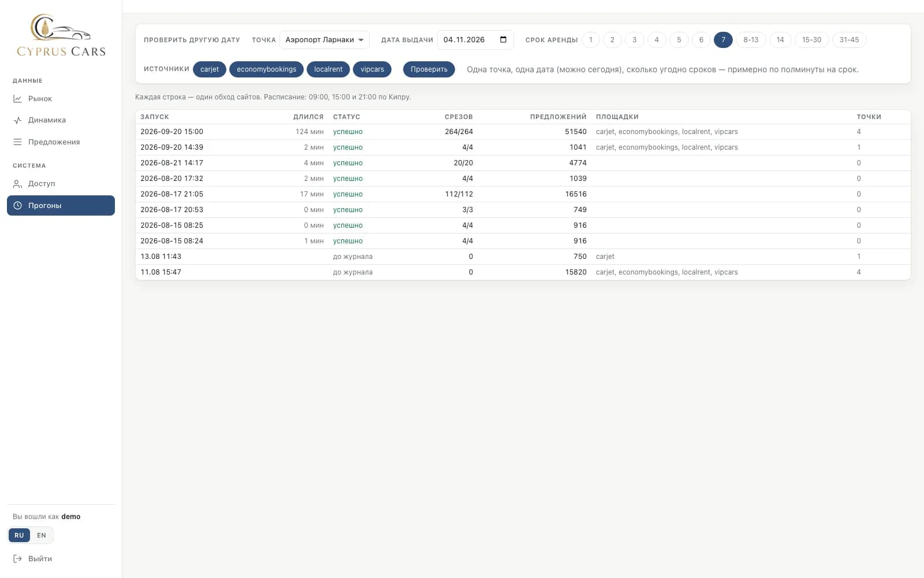Viewport: 924px width, 578px height.
Task: Click the Cyprus Cars logo
Action: (x=61, y=35)
